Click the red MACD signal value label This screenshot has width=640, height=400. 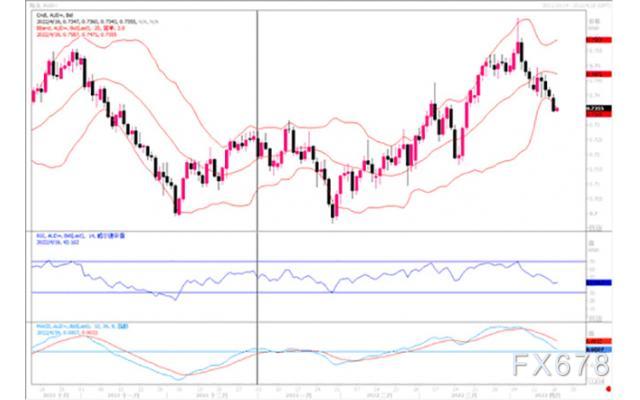(x=598, y=341)
